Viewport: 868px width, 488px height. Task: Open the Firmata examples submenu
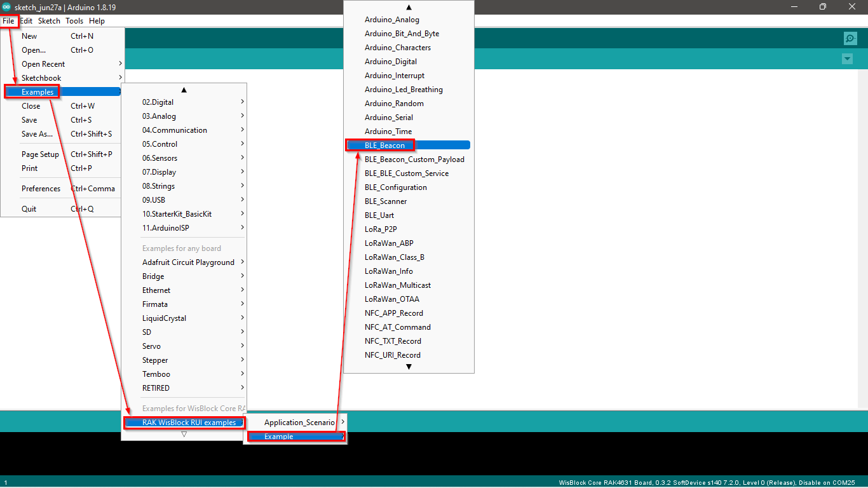[184, 304]
